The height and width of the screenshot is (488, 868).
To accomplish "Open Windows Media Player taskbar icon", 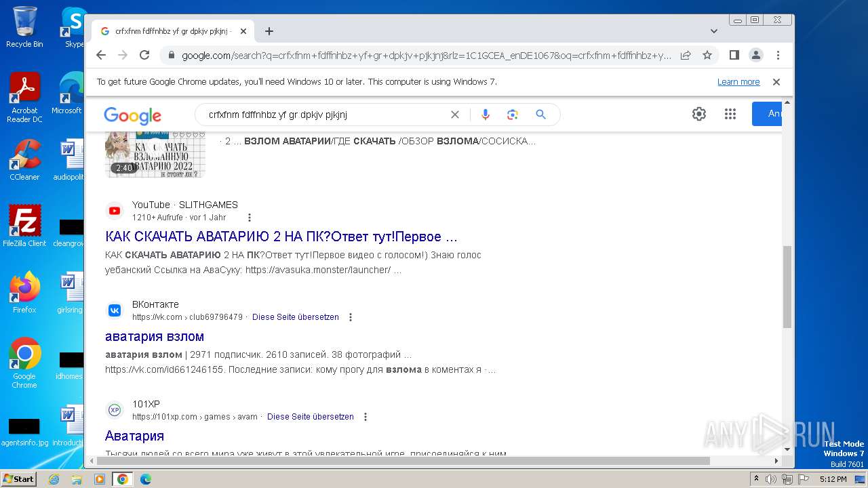I will point(100,479).
